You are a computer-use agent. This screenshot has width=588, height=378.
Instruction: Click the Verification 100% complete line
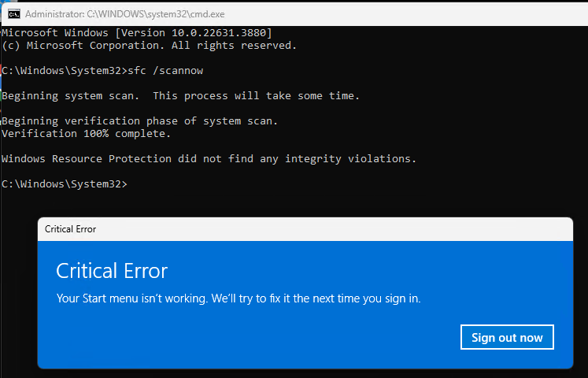(x=87, y=134)
